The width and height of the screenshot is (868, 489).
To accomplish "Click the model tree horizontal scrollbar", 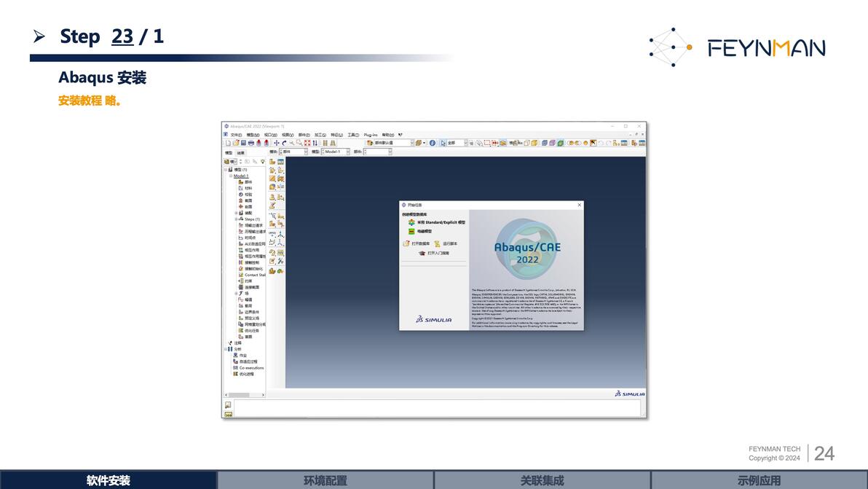I will [245, 395].
